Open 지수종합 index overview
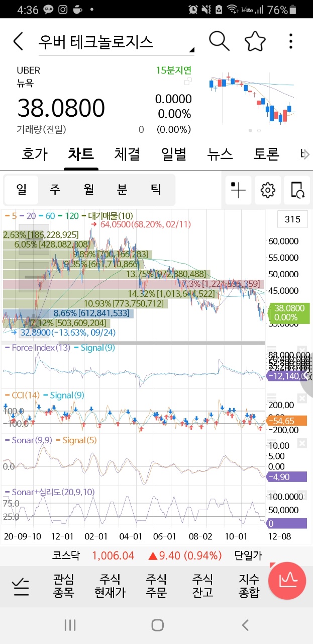The image size is (313, 644). [x=249, y=586]
